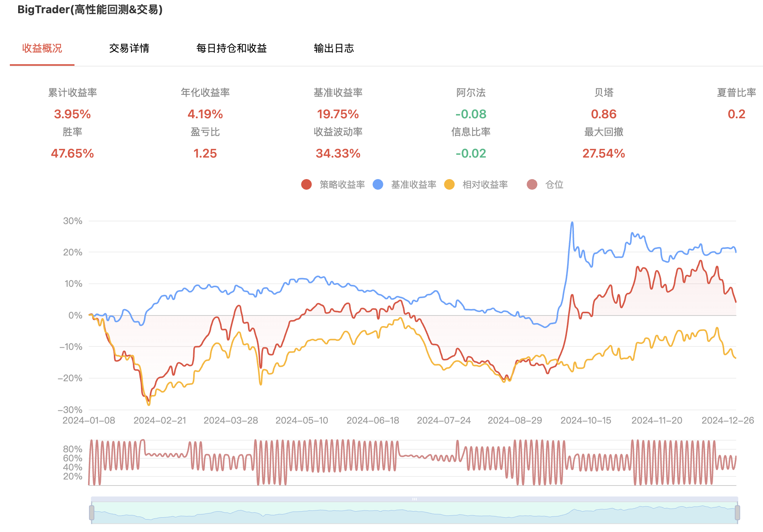
Task: Open the 收益概况 tab
Action: coord(42,48)
